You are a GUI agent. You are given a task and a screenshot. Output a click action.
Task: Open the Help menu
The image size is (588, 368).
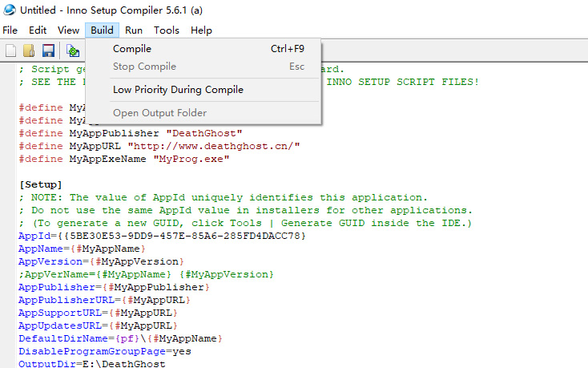click(201, 30)
